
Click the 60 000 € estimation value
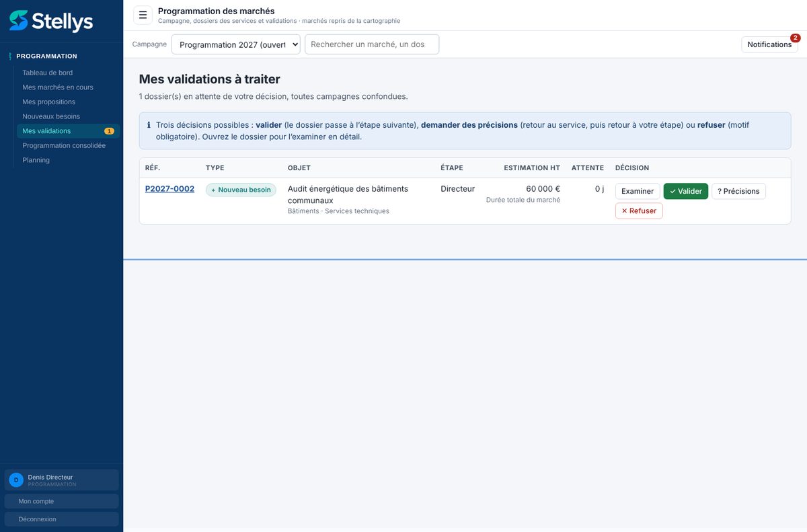(x=543, y=189)
